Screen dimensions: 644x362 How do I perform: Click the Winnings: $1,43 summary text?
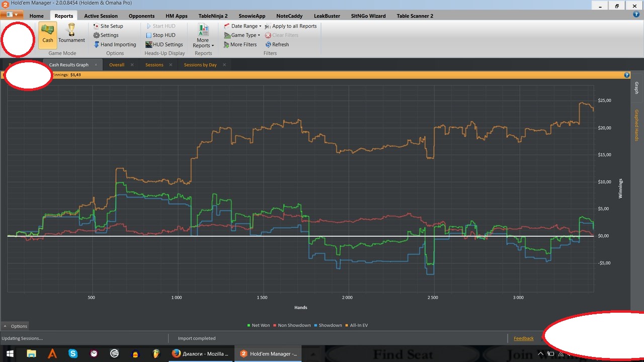(66, 75)
